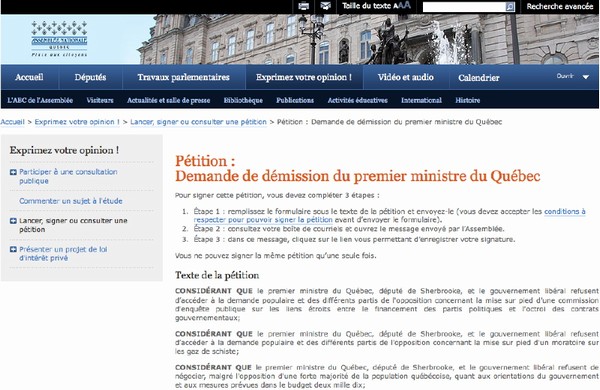
Task: Click plus icon beside Présenter un projet de loi
Action: pos(13,250)
